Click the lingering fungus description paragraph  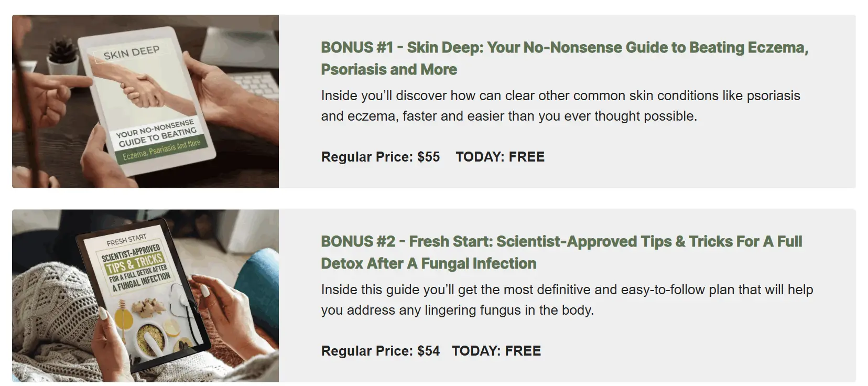click(x=567, y=300)
